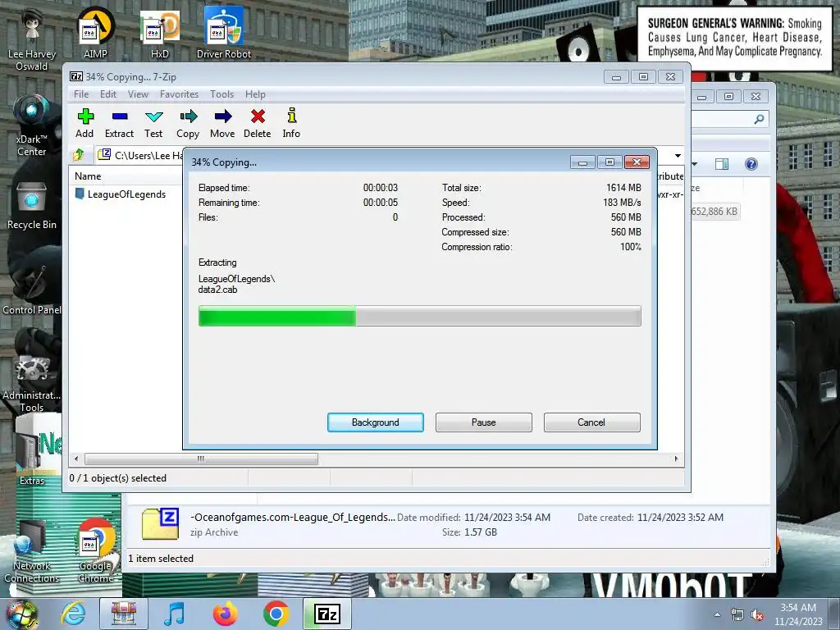Click the Move toolbar icon

[222, 123]
